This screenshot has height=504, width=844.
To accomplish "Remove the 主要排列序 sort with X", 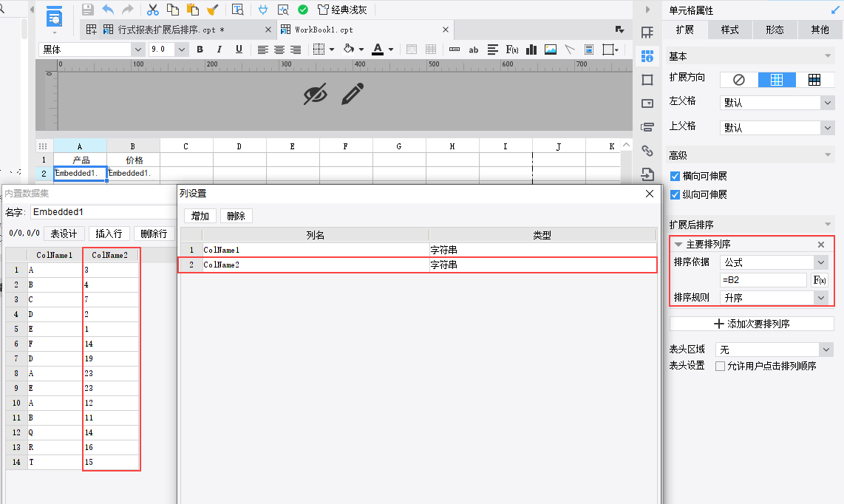I will click(821, 245).
